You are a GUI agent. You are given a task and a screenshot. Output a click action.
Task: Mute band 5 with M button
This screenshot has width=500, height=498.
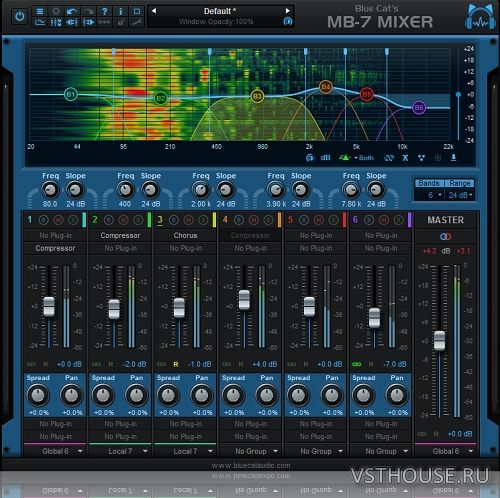click(319, 220)
